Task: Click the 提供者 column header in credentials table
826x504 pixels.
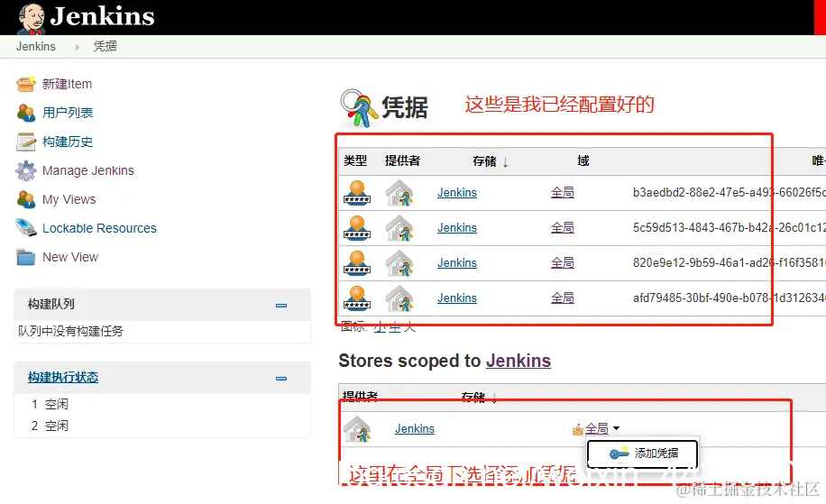Action: (402, 160)
